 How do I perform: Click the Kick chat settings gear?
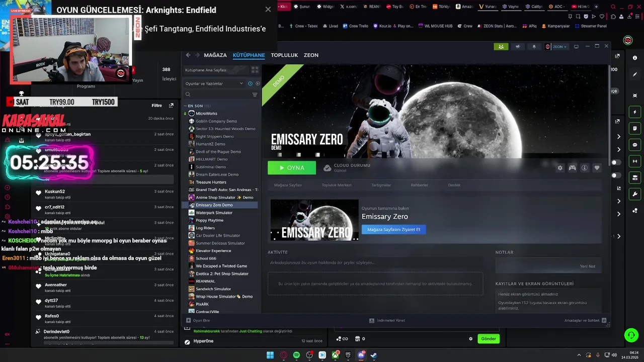click(470, 339)
